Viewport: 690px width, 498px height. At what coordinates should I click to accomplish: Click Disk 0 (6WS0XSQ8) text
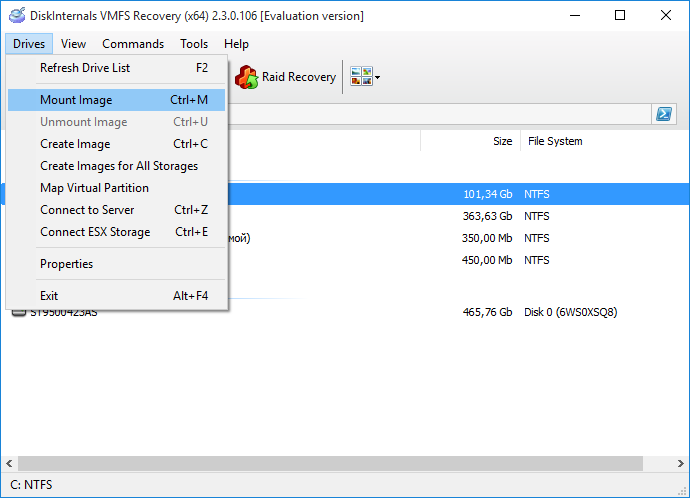click(x=570, y=312)
